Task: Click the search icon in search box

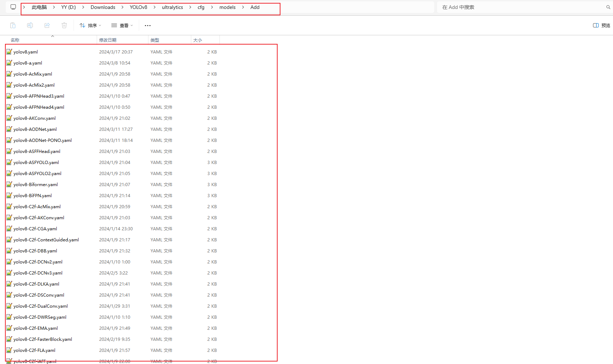Action: [608, 7]
